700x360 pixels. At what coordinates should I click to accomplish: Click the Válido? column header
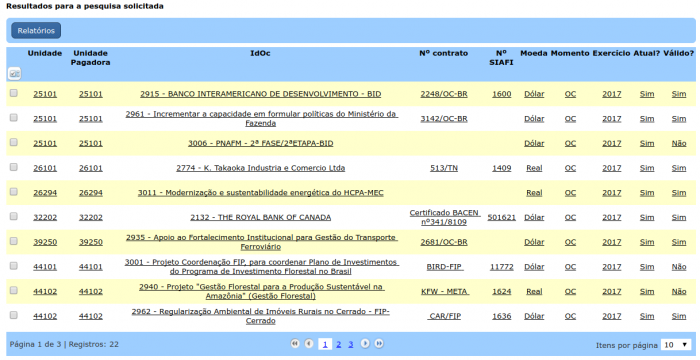[679, 53]
